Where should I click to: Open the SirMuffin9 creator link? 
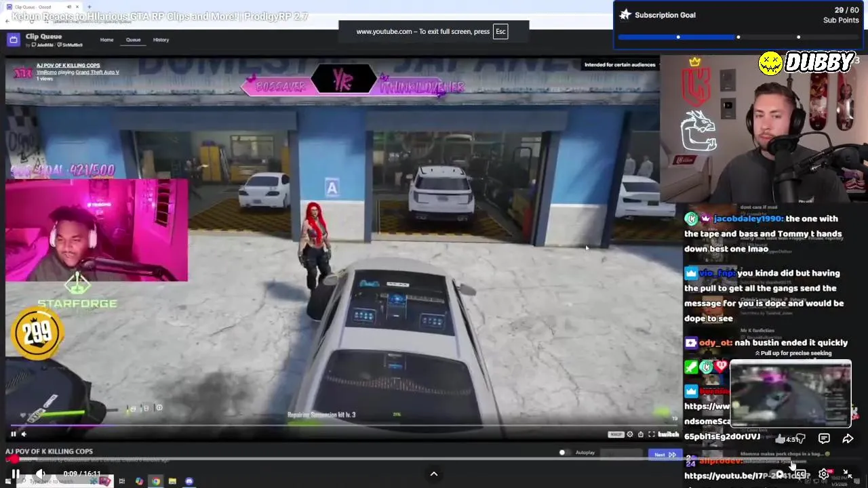(71, 45)
